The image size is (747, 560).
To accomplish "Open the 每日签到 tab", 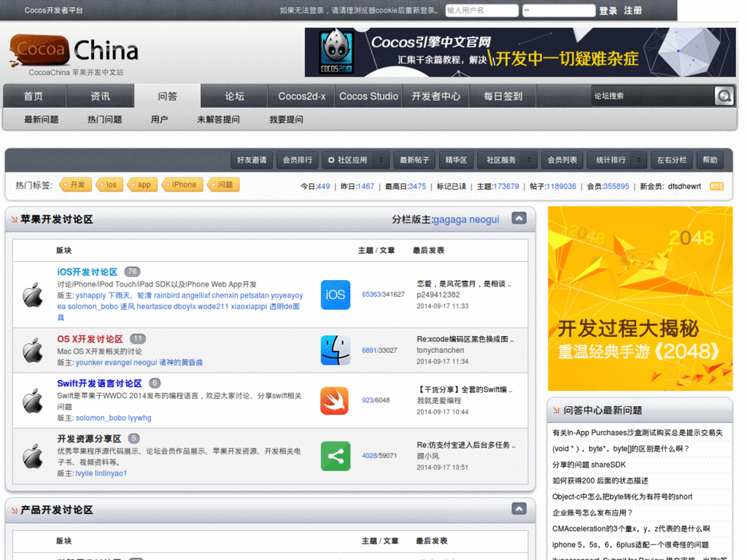I will point(503,96).
